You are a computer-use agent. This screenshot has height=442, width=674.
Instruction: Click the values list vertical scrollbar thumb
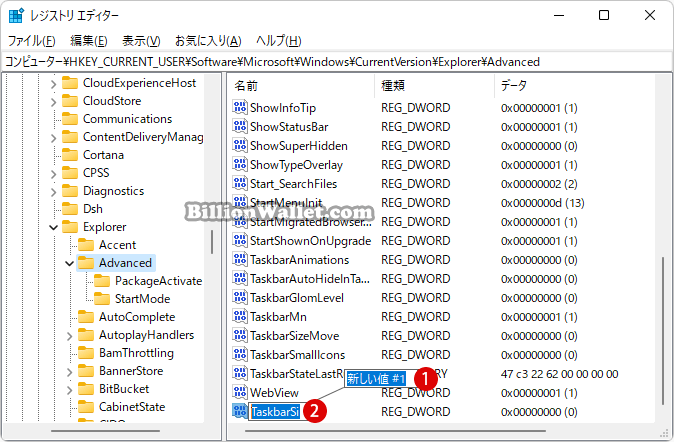[x=663, y=330]
